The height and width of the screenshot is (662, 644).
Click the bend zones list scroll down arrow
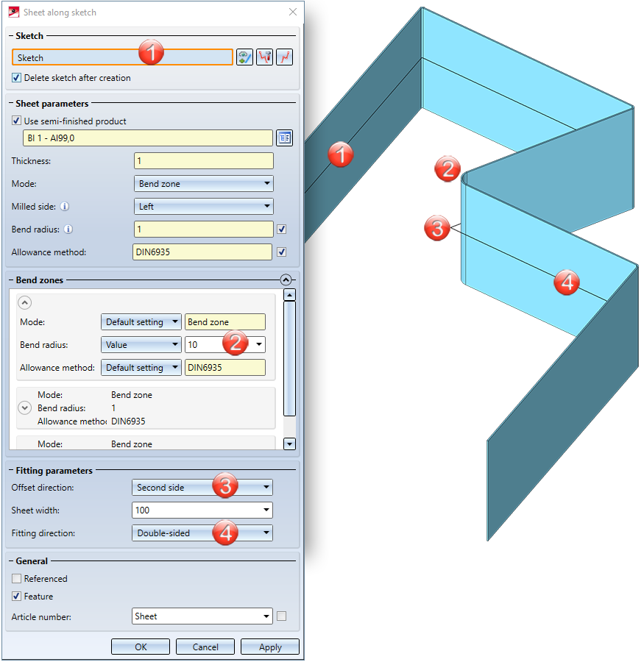289,444
